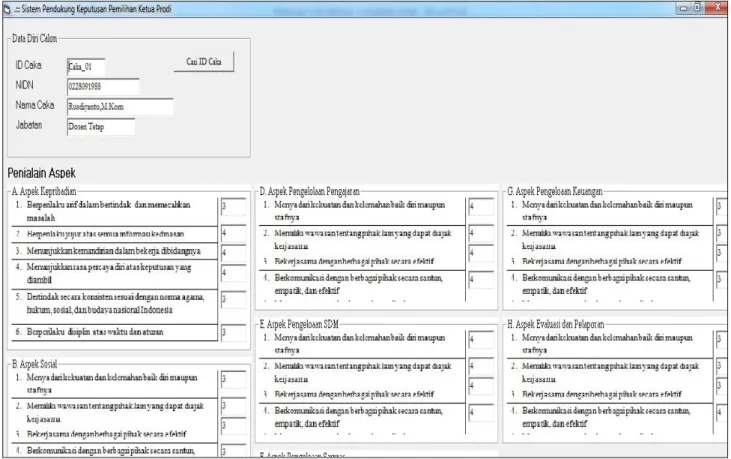Click text 'Berperilaku disiplin atas waktu dan aturan'
The width and height of the screenshot is (731, 459).
pyautogui.click(x=95, y=332)
